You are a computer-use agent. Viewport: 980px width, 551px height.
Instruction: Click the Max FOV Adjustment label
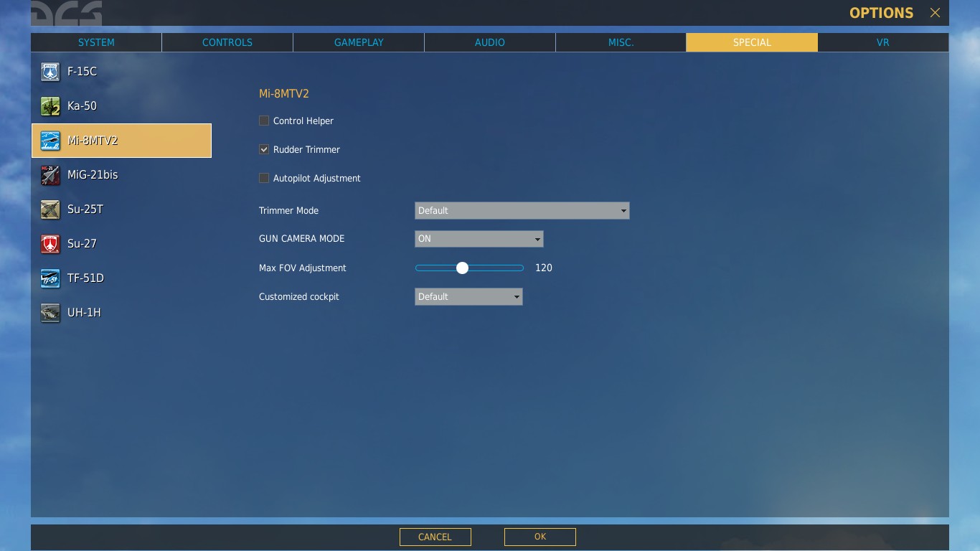303,268
